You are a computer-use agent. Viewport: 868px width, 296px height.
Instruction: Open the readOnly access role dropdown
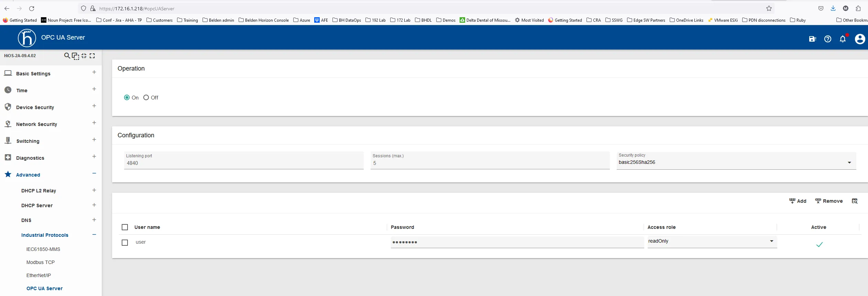pyautogui.click(x=712, y=242)
